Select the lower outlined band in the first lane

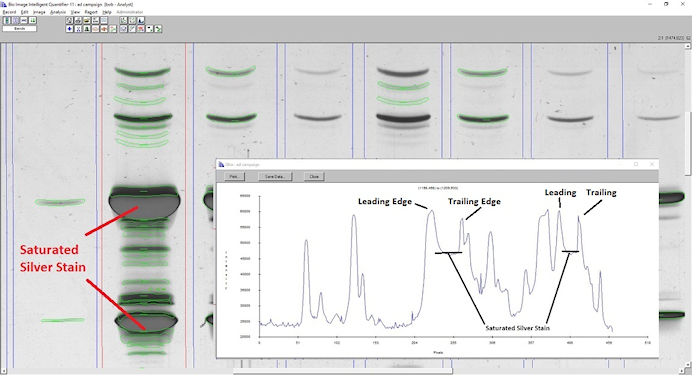tap(63, 320)
